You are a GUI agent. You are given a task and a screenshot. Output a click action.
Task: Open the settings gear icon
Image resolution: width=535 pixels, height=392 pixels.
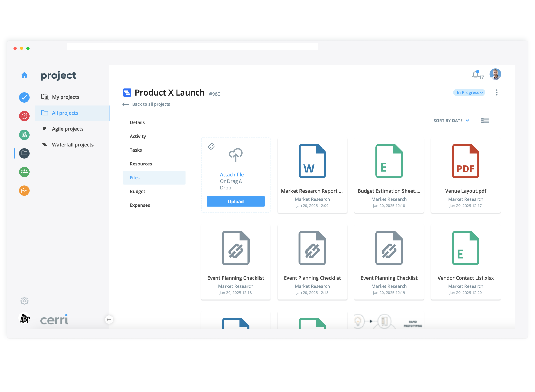click(24, 301)
